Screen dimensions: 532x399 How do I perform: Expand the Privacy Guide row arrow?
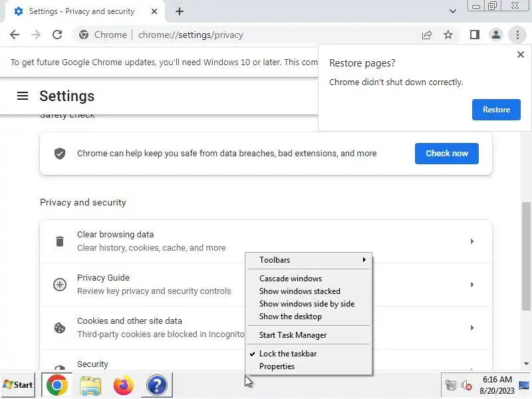pyautogui.click(x=472, y=285)
